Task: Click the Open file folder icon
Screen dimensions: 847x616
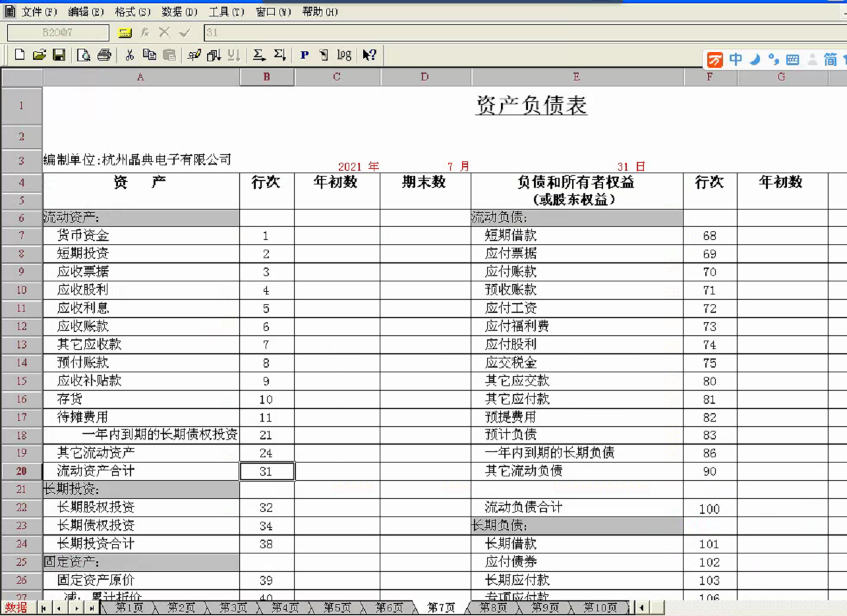Action: pyautogui.click(x=40, y=55)
